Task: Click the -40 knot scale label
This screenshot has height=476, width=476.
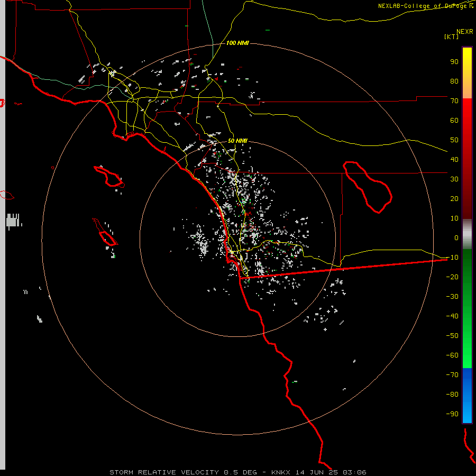Action: [x=452, y=316]
